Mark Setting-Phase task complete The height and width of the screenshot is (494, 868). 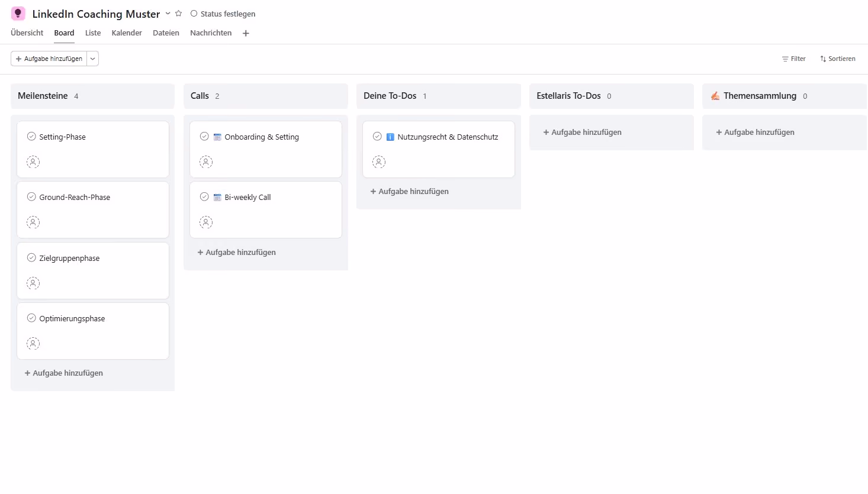[x=31, y=137]
